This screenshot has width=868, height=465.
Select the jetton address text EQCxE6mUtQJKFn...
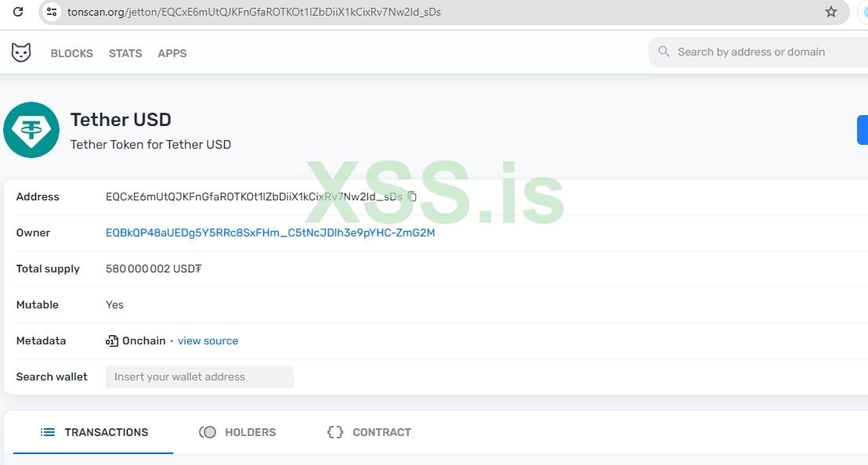[x=254, y=196]
